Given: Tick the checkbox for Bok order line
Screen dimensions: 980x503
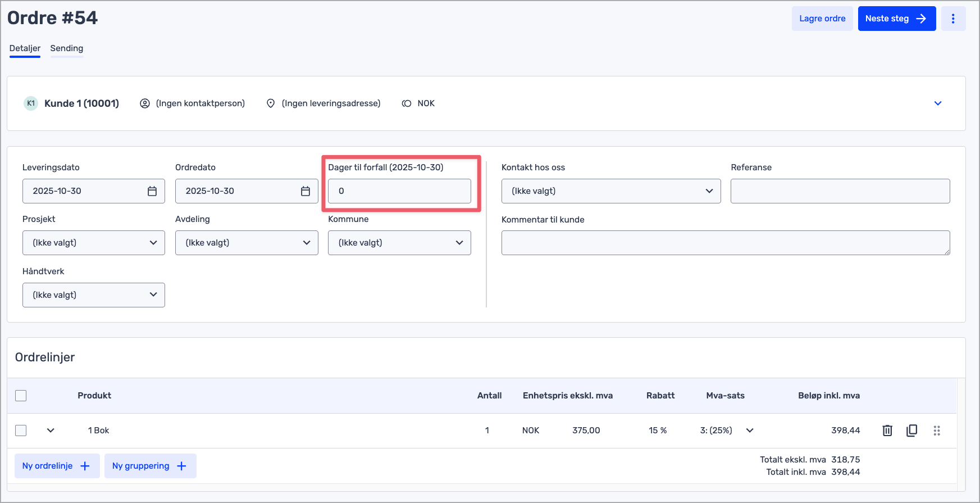Looking at the screenshot, I should point(21,431).
